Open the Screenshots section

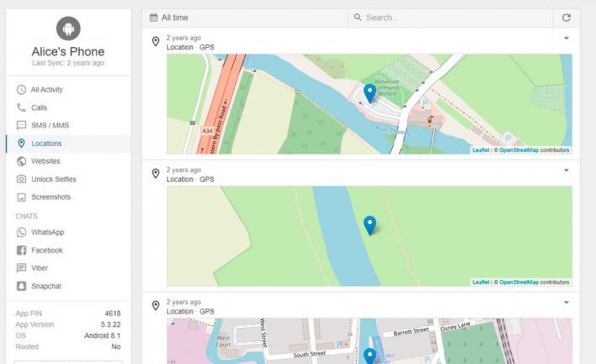point(50,197)
